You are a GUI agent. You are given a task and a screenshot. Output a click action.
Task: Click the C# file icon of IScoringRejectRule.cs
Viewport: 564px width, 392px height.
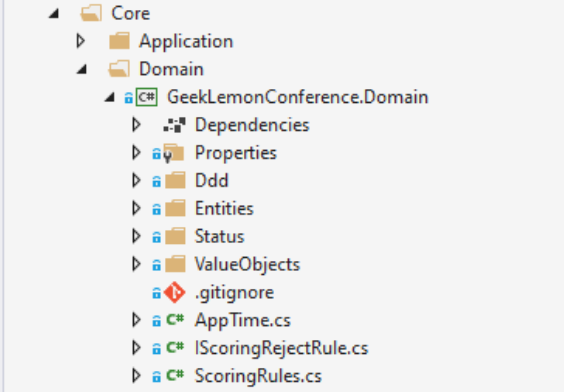click(175, 348)
